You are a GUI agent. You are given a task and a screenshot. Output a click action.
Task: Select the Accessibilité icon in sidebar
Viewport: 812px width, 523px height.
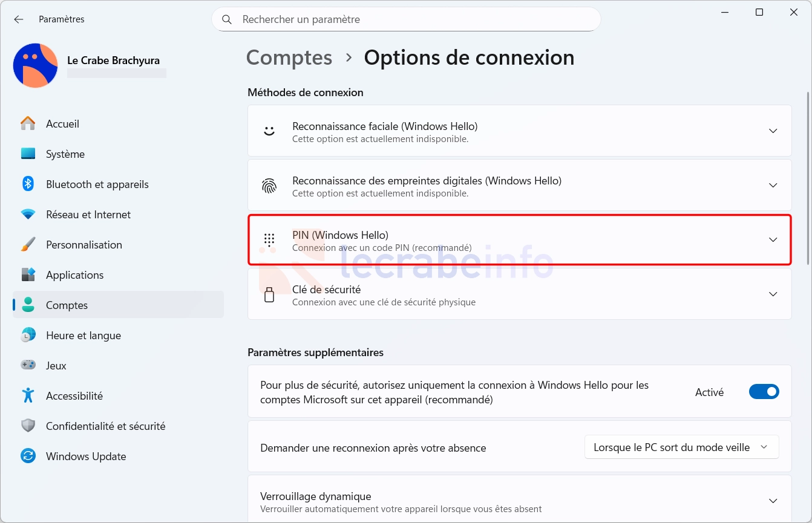pos(28,395)
